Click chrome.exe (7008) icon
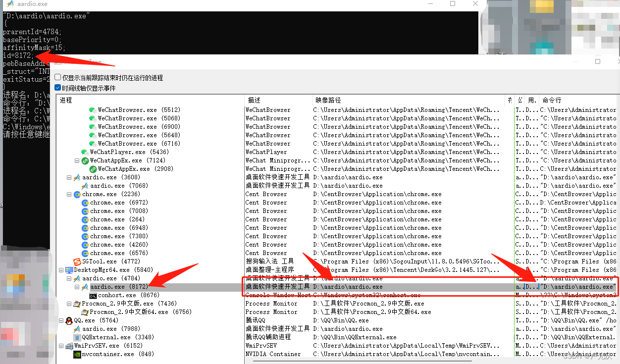The image size is (620, 364). [x=85, y=211]
